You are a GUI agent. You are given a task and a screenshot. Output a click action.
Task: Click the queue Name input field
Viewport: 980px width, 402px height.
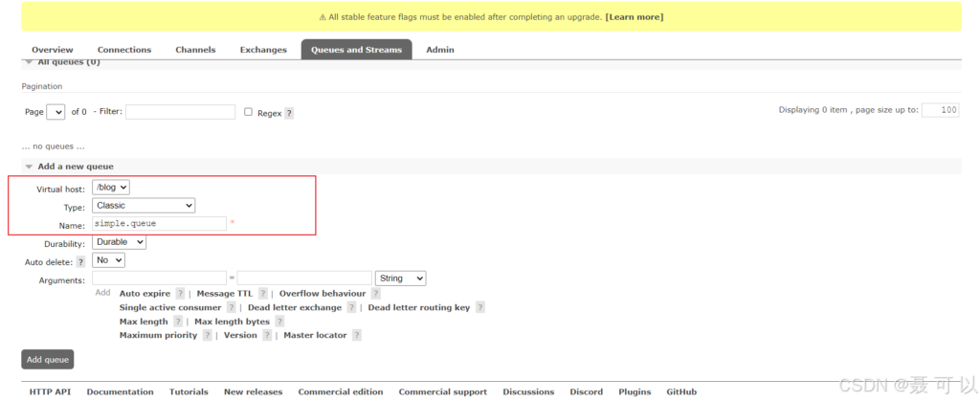point(159,223)
